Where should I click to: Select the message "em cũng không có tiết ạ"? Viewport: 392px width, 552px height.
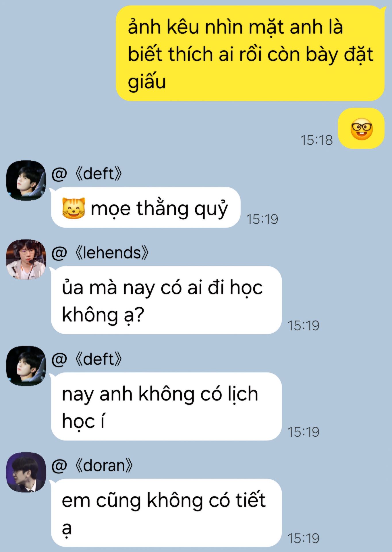coord(166,513)
